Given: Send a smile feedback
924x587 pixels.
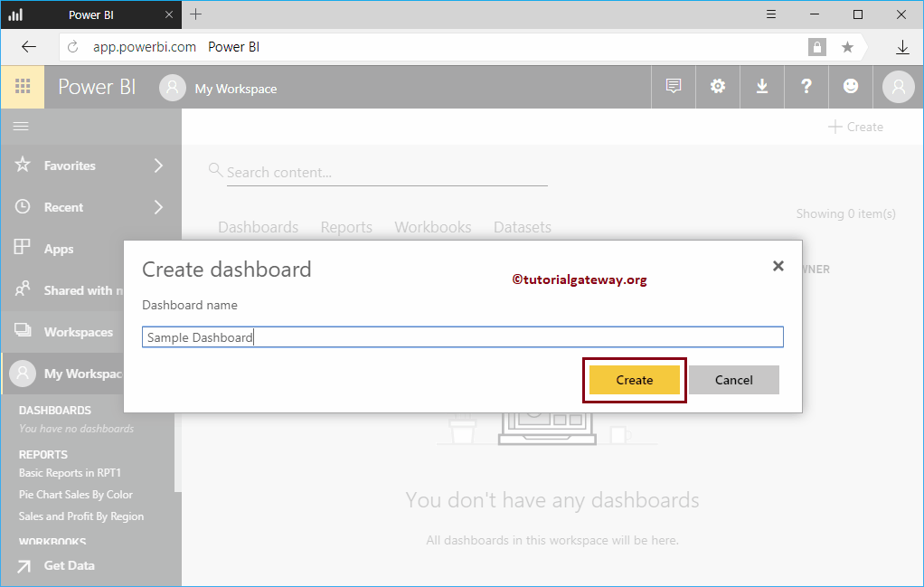Looking at the screenshot, I should [850, 86].
